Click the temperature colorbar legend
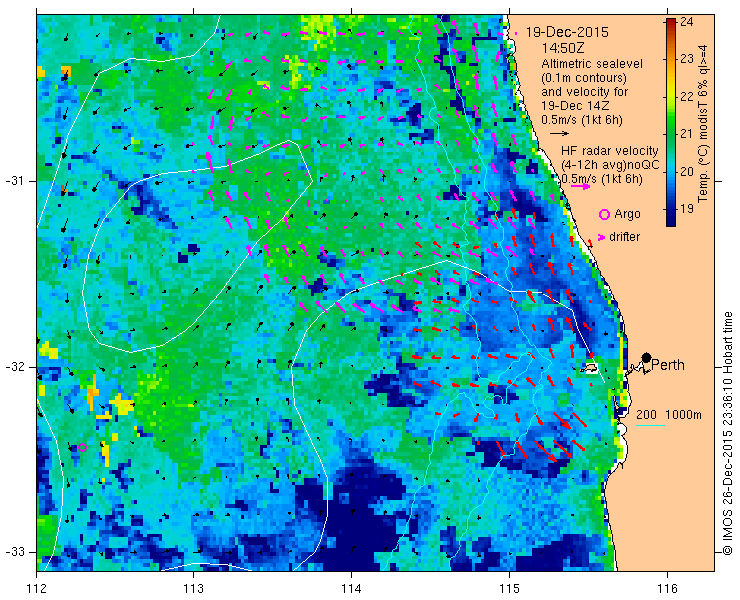This screenshot has width=740, height=600. [x=671, y=122]
